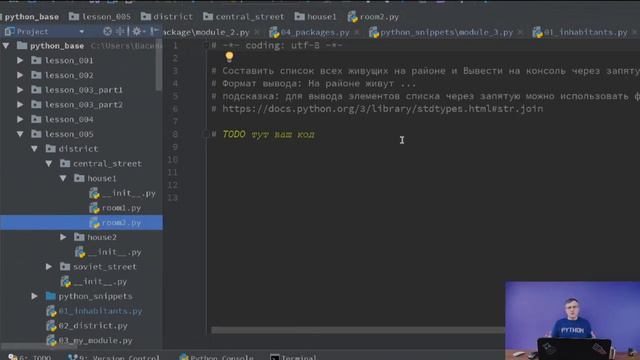This screenshot has height=360, width=640.
Task: Collapse district folder arrow
Action: click(x=35, y=149)
